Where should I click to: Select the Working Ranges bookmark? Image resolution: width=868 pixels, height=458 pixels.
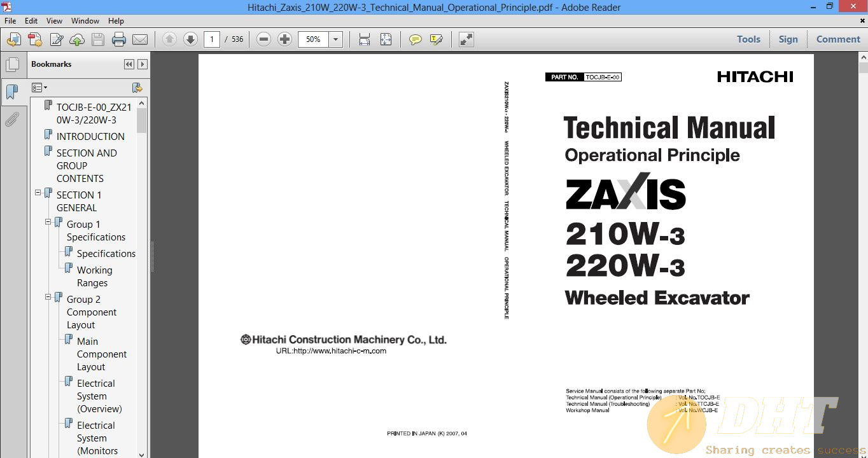pos(94,276)
